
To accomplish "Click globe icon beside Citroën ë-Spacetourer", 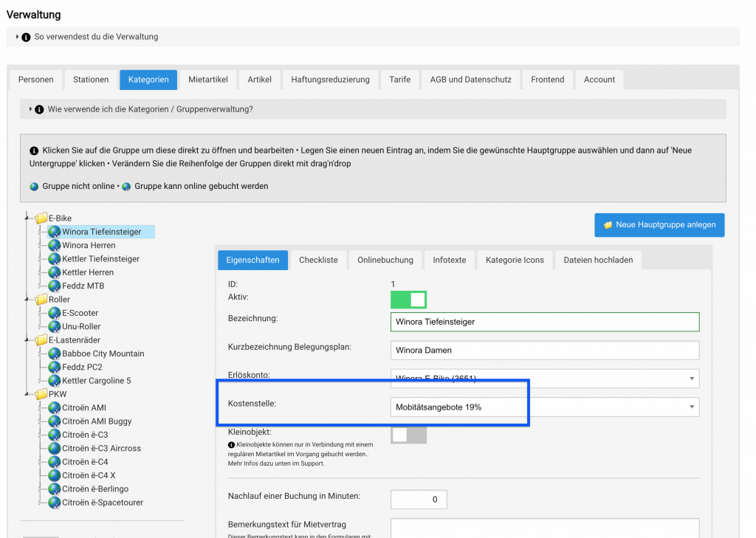I will tap(55, 502).
